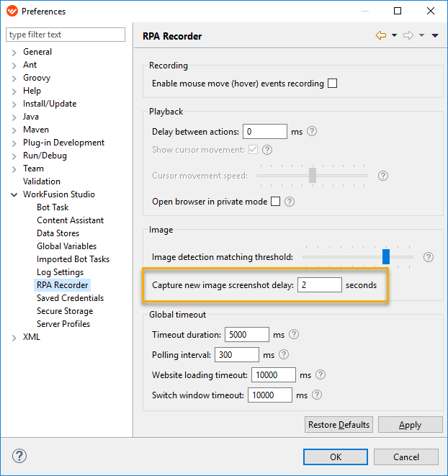Screen dimensions: 448x476
Task: Click the screenshot delay seconds field
Action: 320,284
